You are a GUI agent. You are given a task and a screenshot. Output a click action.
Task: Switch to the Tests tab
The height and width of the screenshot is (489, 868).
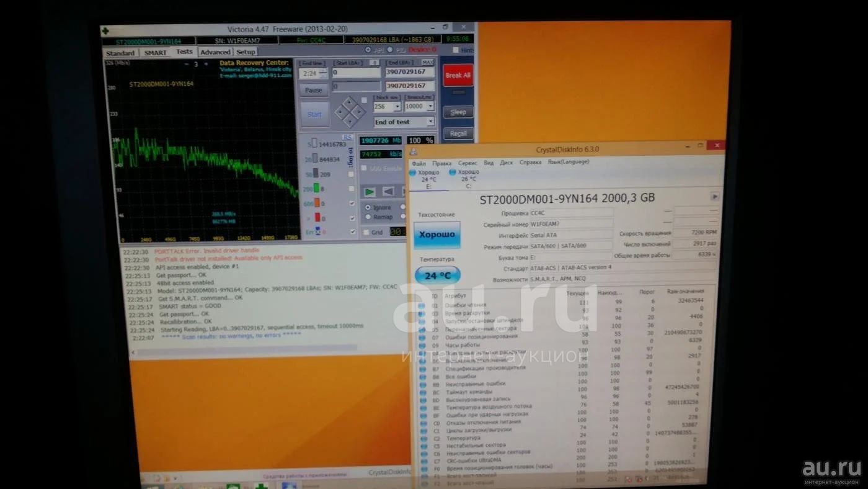click(185, 52)
